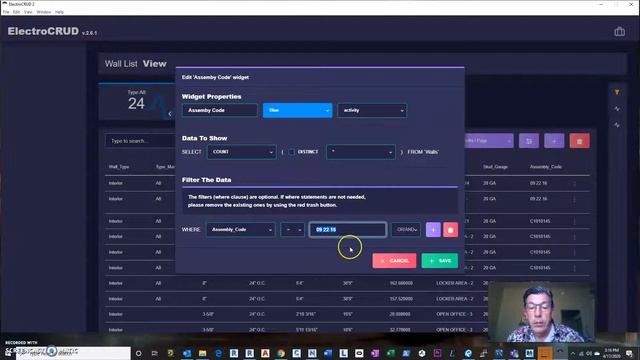Click the red trash button above the table
640x360 pixels.
(x=579, y=141)
